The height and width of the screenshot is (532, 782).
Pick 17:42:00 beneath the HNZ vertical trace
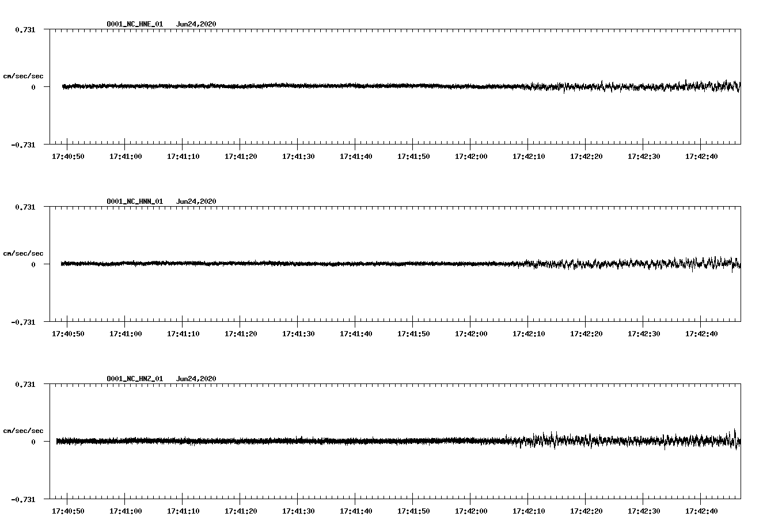(471, 511)
